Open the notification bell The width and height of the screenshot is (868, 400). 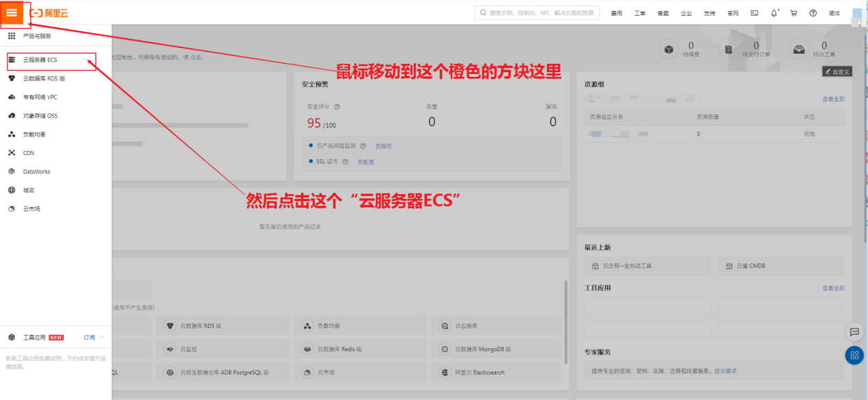pyautogui.click(x=774, y=13)
